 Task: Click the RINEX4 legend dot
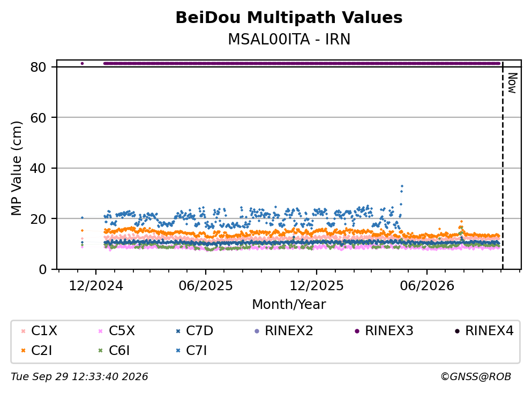[457, 331]
